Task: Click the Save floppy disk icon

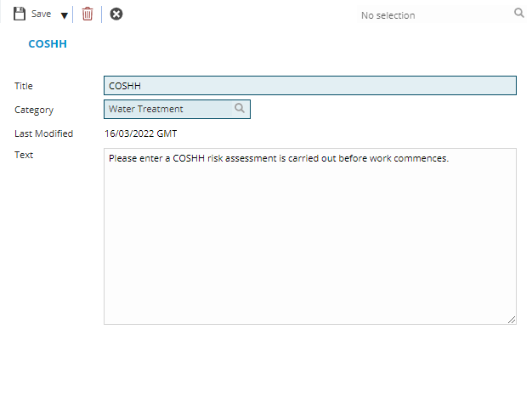Action: [20, 14]
